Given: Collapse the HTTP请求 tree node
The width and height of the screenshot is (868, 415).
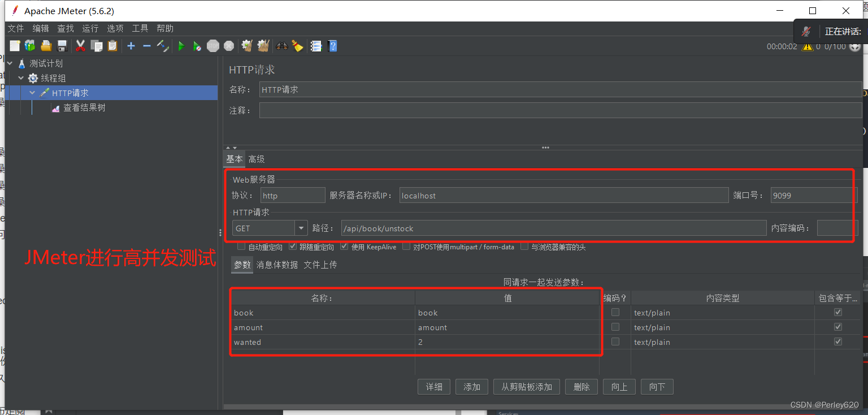Looking at the screenshot, I should pyautogui.click(x=32, y=93).
